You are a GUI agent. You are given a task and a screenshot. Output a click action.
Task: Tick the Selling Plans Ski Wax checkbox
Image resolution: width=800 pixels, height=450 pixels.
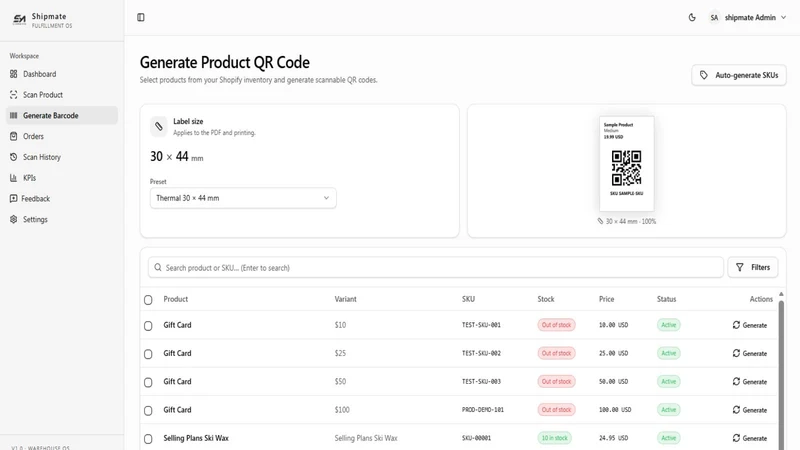coord(148,439)
